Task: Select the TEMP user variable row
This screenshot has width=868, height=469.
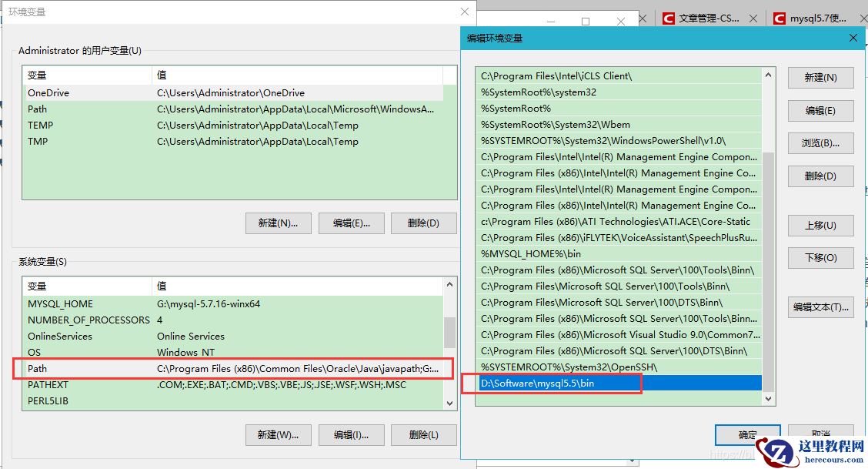Action: click(x=233, y=125)
